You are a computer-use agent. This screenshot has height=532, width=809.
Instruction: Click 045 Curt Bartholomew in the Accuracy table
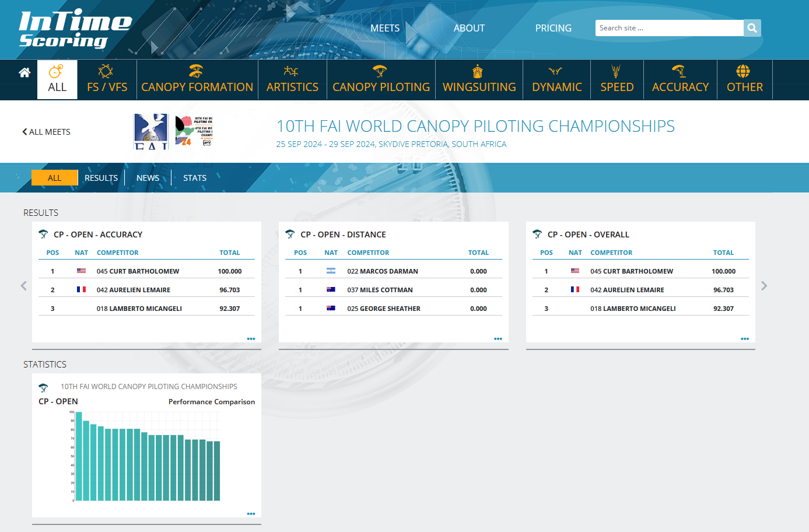138,271
